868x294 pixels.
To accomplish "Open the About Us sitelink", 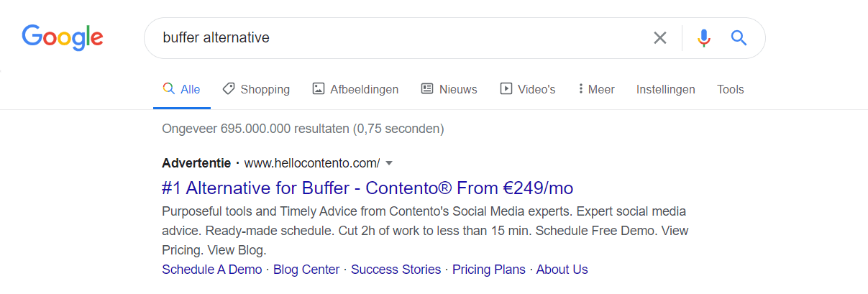I will tap(562, 270).
